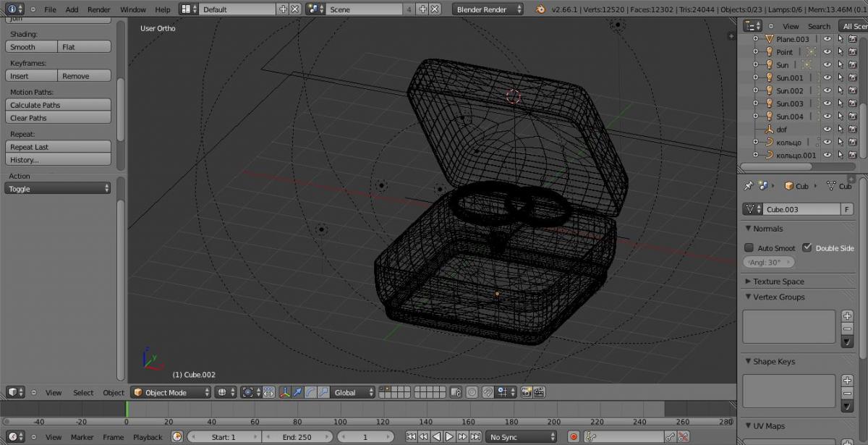
Task: Click the auto keyframe record button
Action: [574, 437]
